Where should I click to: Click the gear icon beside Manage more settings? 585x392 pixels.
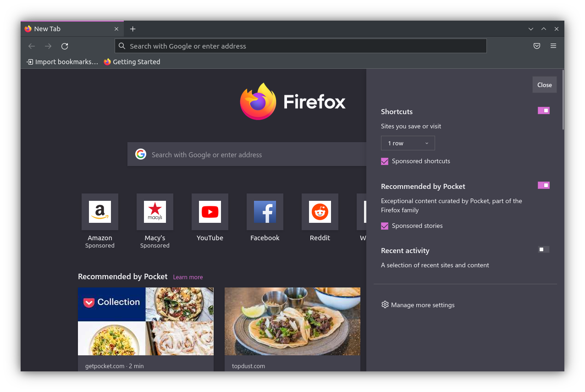coord(385,304)
